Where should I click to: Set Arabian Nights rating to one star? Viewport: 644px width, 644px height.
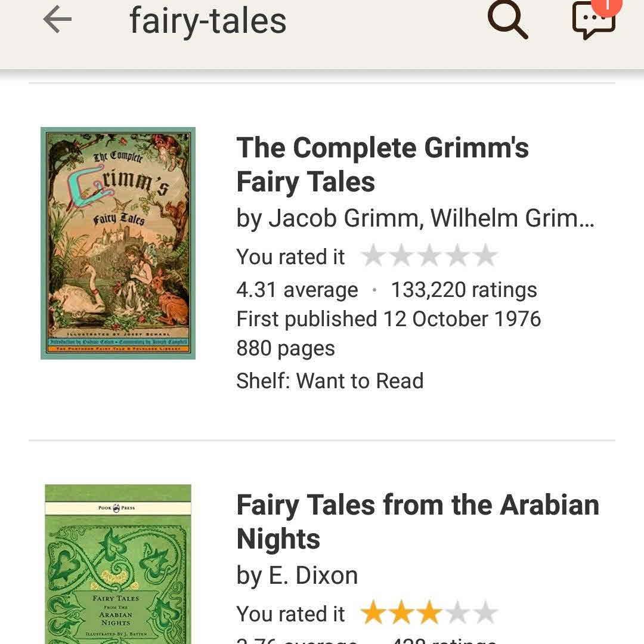tap(373, 612)
